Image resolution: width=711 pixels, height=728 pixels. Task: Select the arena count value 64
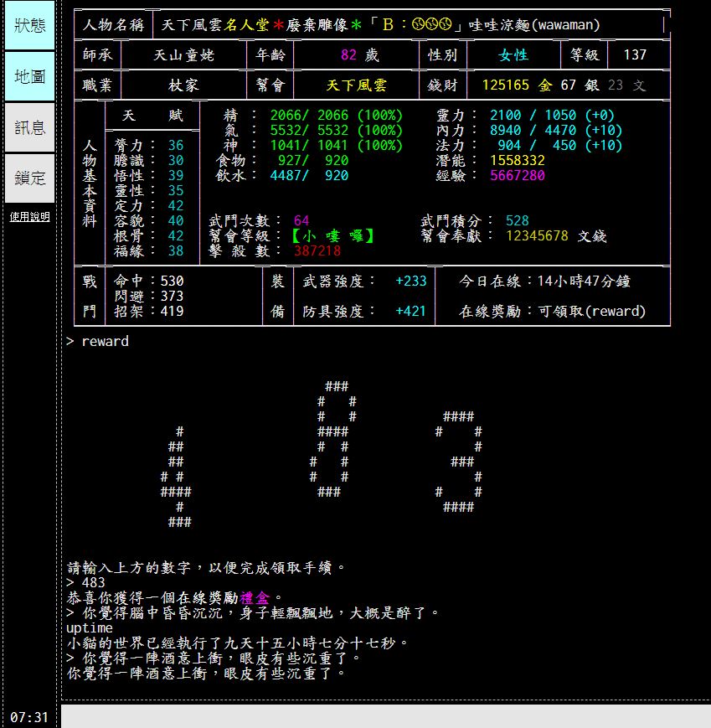click(x=301, y=220)
